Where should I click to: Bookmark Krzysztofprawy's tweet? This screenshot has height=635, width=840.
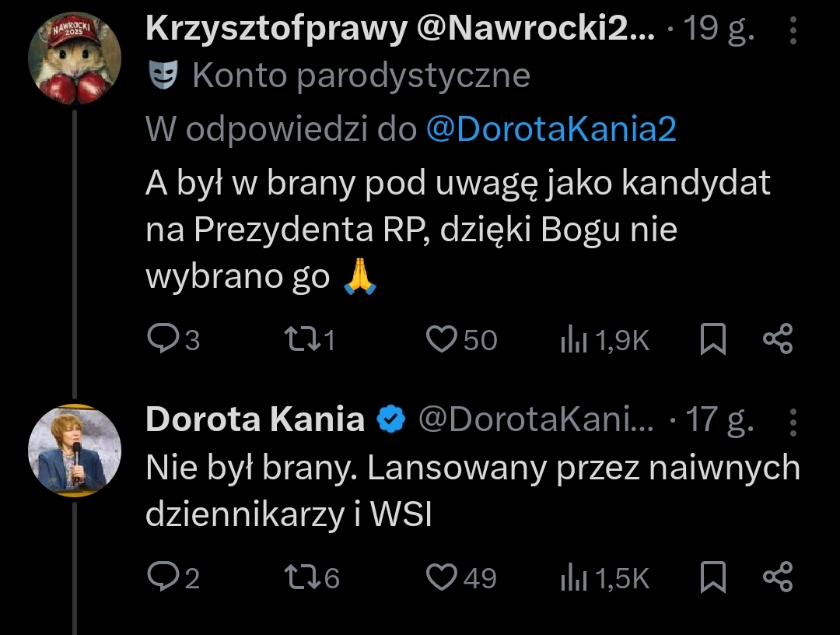[713, 340]
